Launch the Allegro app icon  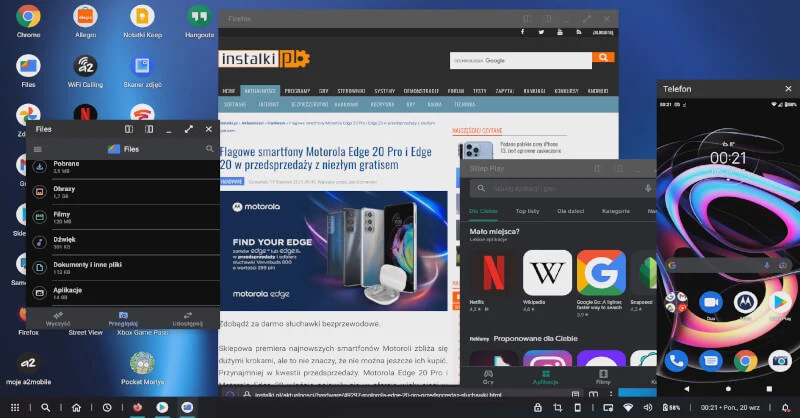tap(85, 17)
